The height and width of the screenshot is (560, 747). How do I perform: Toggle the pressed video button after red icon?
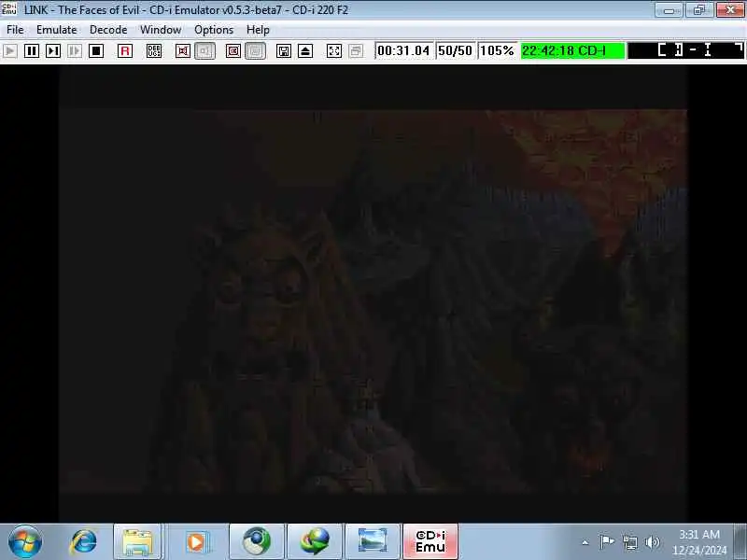tap(255, 51)
